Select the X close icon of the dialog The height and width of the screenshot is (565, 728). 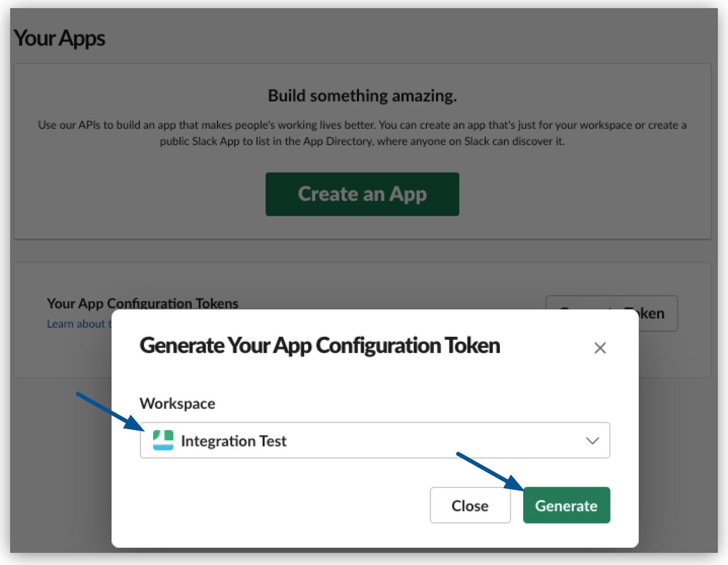click(600, 348)
